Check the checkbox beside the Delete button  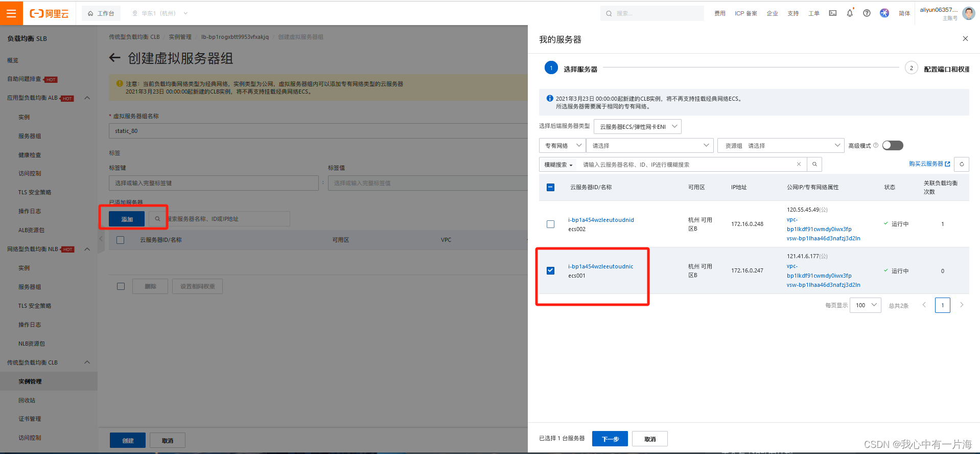click(x=121, y=286)
